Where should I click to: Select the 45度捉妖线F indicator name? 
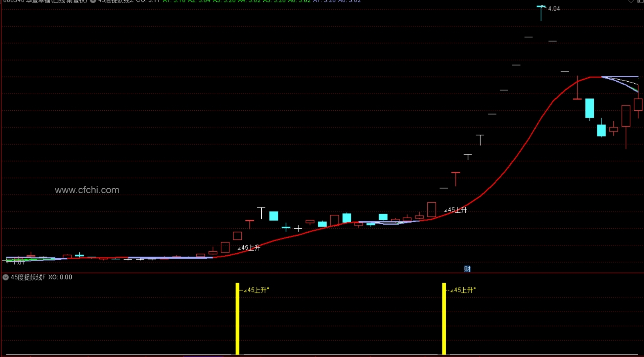click(x=28, y=277)
